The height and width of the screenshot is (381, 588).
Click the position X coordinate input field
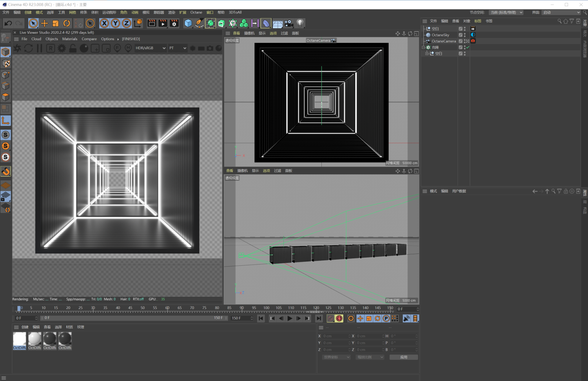(x=336, y=336)
